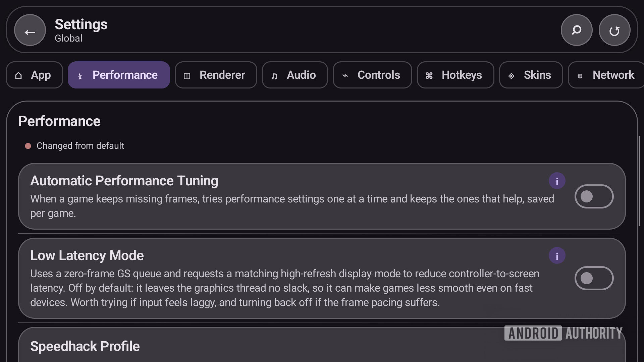Open the settings search
Screen dimensions: 644x362
pyautogui.click(x=577, y=30)
